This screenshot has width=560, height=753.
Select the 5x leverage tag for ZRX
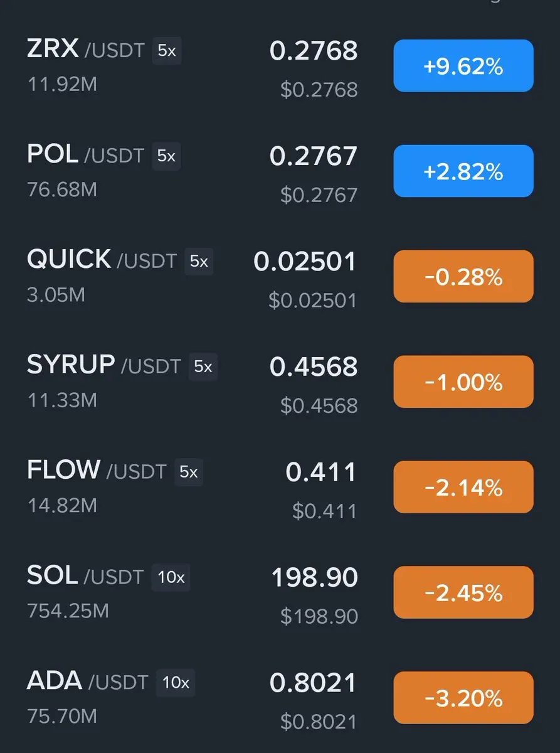point(167,51)
